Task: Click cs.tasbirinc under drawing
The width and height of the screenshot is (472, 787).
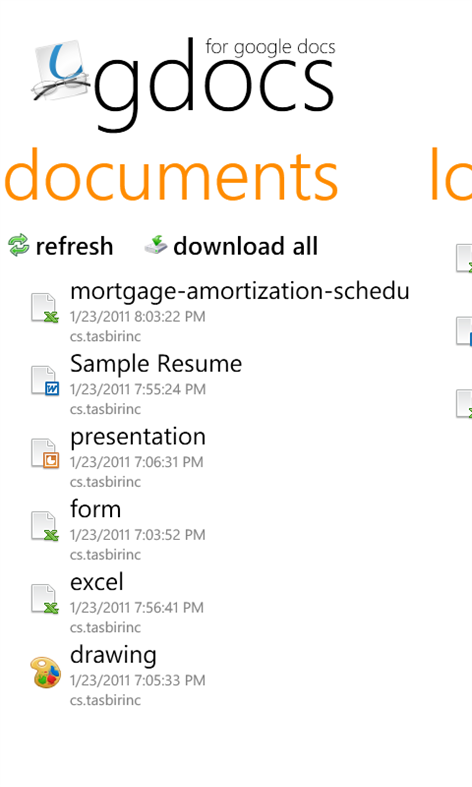Action: (x=105, y=700)
